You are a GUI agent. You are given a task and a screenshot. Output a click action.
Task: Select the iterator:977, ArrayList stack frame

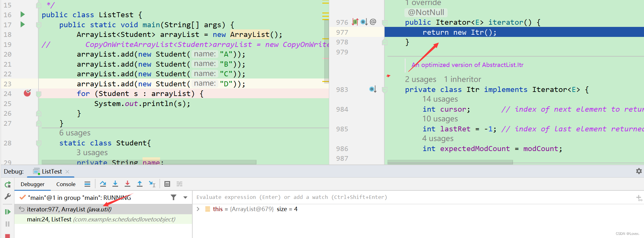[x=103, y=209]
